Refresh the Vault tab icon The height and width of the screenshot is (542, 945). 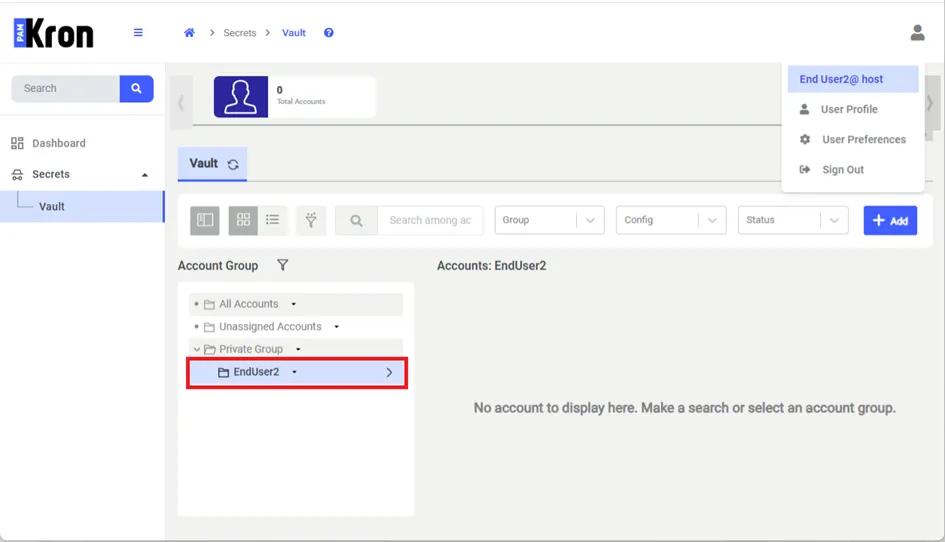(233, 164)
